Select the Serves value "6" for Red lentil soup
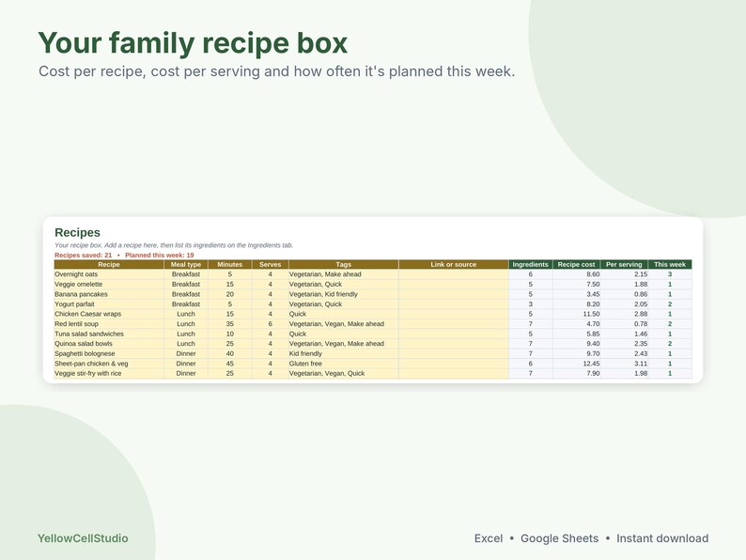The width and height of the screenshot is (746, 560). (x=271, y=324)
